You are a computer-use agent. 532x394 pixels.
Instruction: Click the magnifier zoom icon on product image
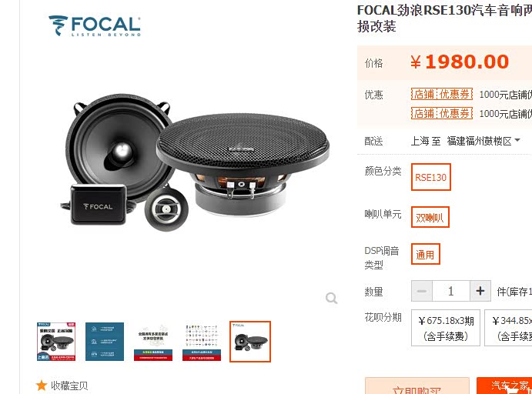[x=331, y=298]
